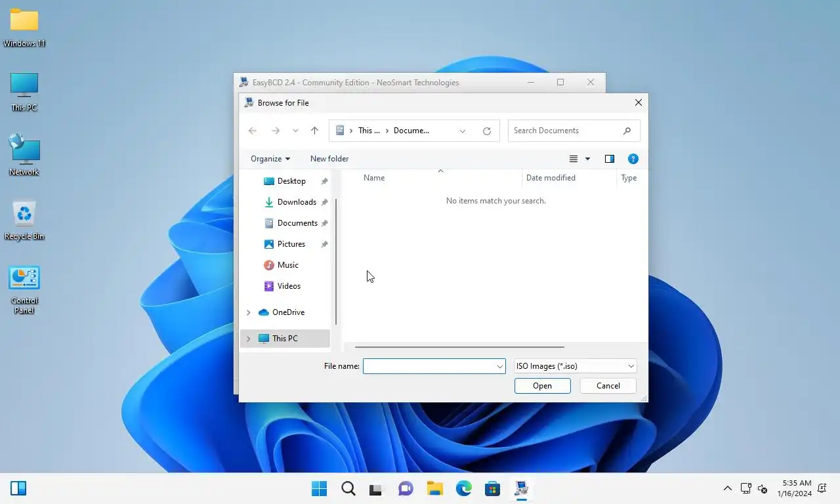Select the This PC desktop icon
The image size is (840, 504).
coord(24,92)
